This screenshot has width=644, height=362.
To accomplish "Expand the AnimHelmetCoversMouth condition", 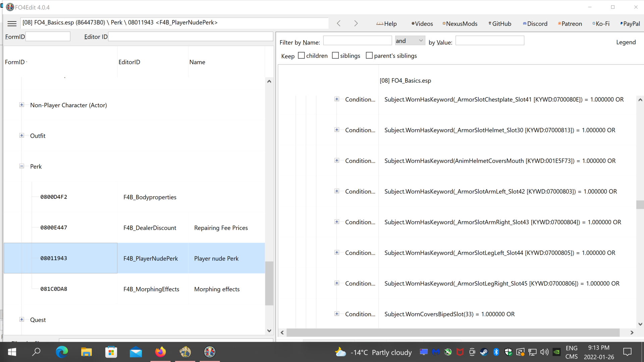I will pos(337,161).
